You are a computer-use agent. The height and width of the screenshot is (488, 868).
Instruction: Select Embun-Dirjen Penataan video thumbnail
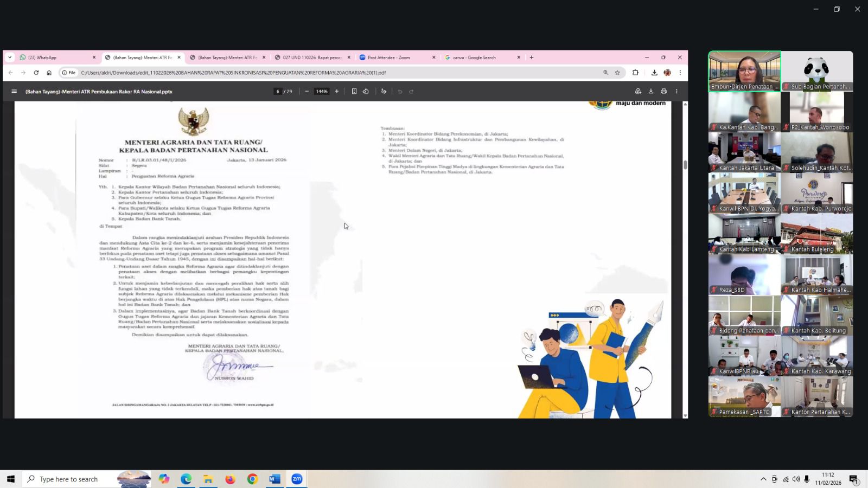point(744,71)
